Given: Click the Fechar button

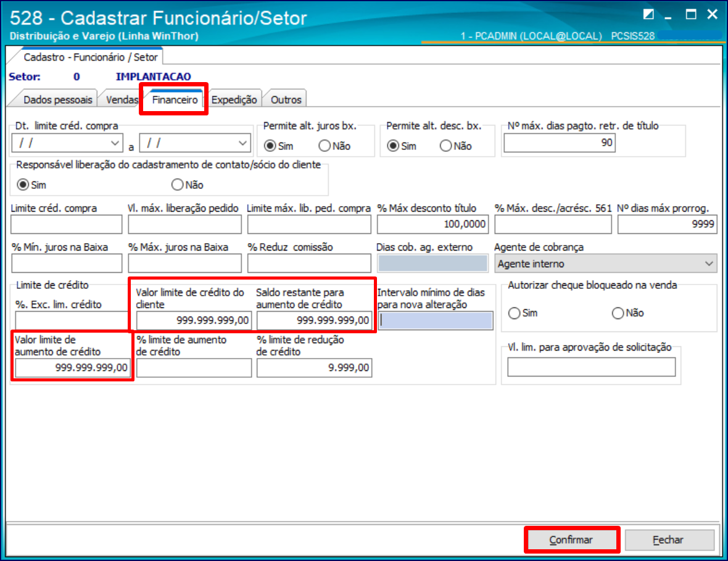Looking at the screenshot, I should (668, 540).
